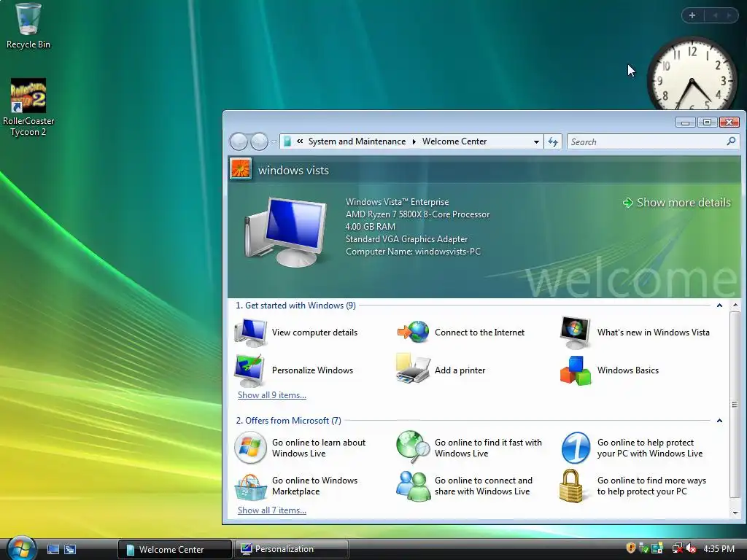Open the Personalize Windows item
The width and height of the screenshot is (747, 560).
295,370
